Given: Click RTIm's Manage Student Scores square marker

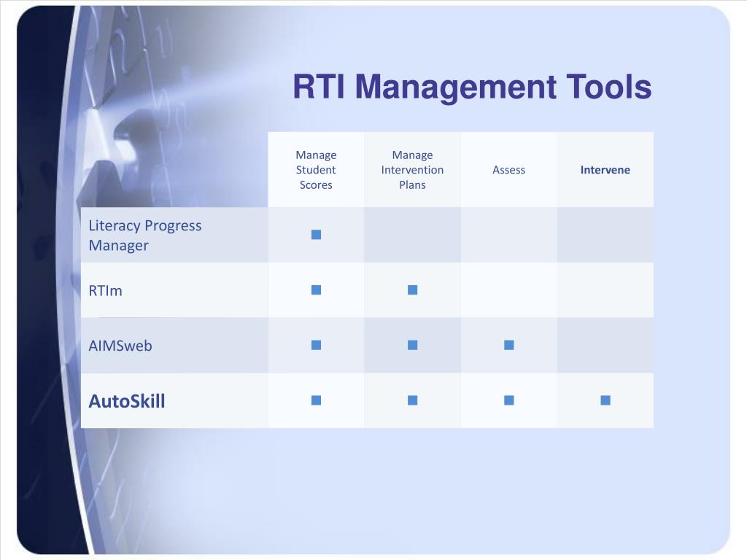Looking at the screenshot, I should pyautogui.click(x=317, y=290).
